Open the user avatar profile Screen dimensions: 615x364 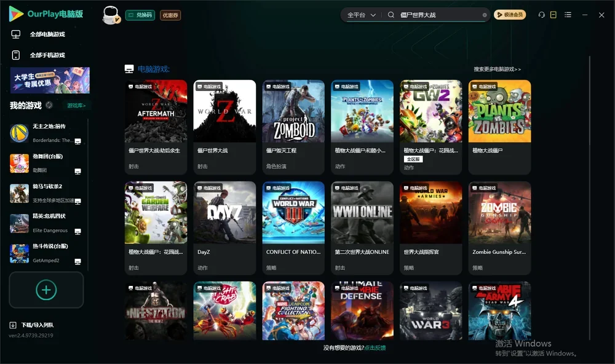pos(111,15)
